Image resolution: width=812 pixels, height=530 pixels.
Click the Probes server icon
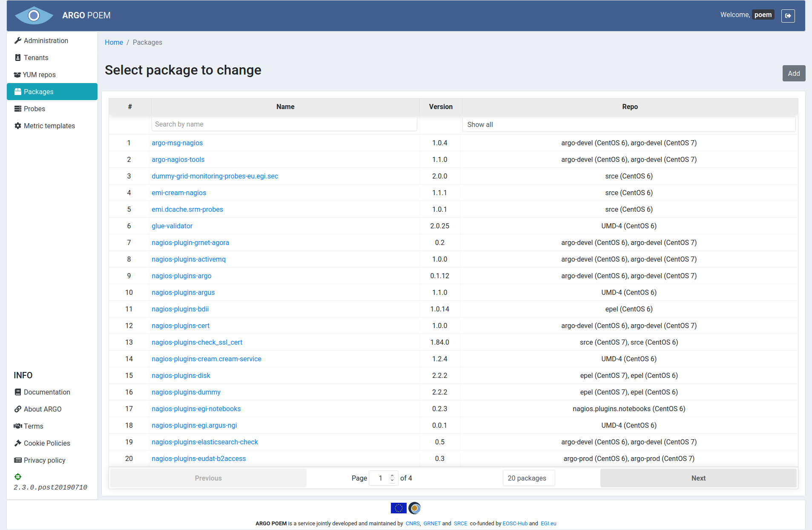18,109
